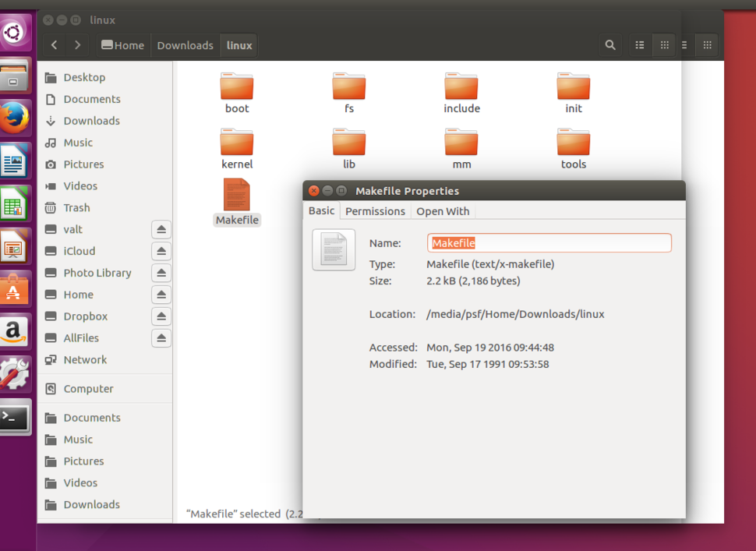This screenshot has height=551, width=756.
Task: Click the type text Makefile (text/x-makefile)
Action: 490,264
